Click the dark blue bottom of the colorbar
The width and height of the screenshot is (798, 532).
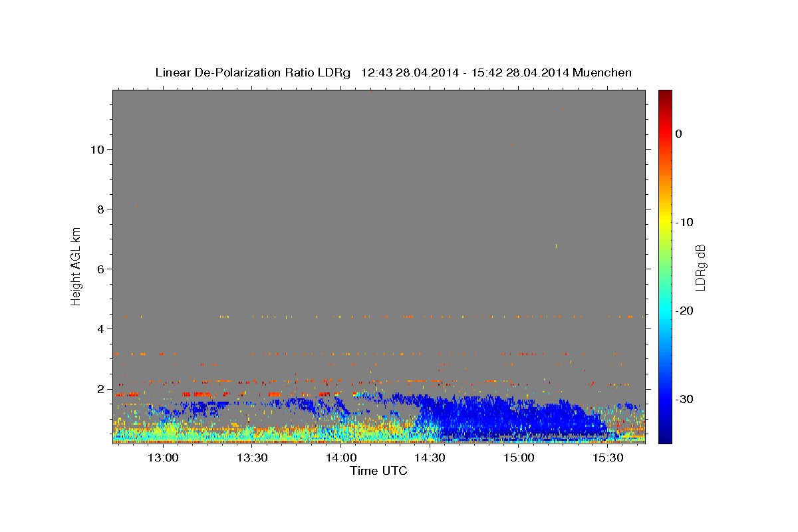point(664,436)
